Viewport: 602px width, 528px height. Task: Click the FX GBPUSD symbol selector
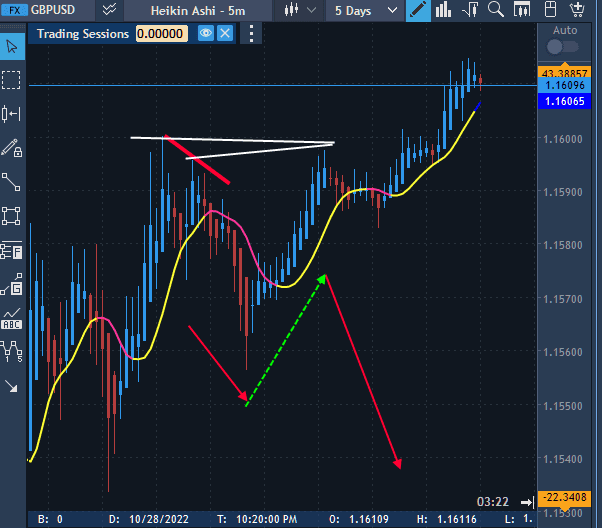tap(46, 10)
